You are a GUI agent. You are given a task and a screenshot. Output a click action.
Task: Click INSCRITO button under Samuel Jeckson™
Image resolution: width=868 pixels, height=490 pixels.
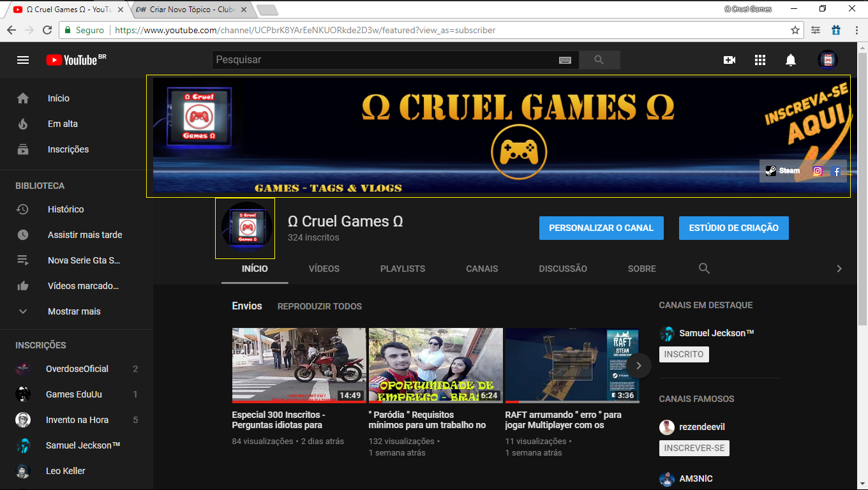click(684, 354)
